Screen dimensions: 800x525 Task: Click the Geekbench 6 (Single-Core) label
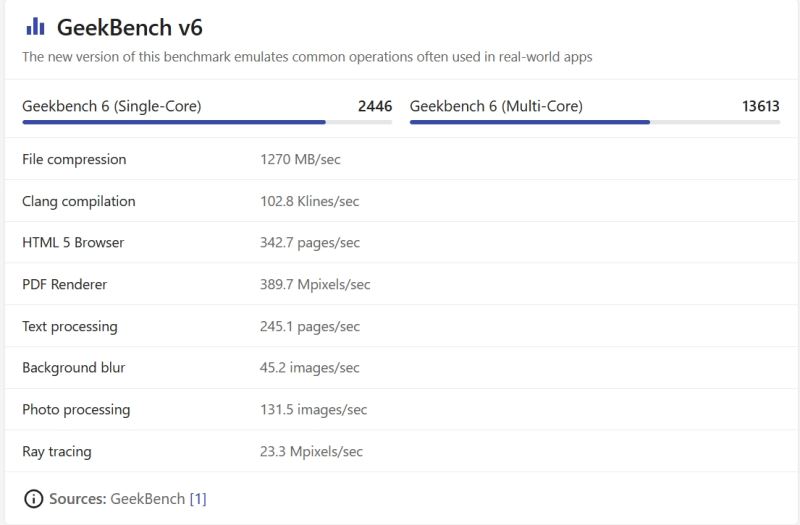111,106
